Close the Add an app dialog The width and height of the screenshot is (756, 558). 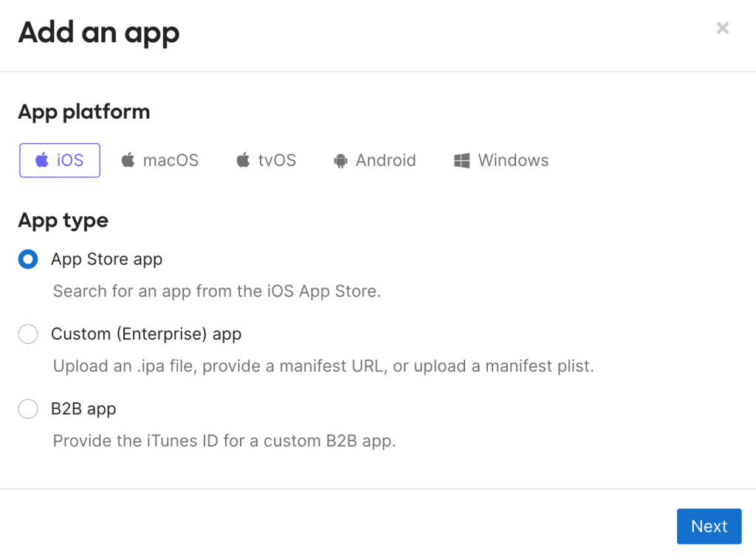[x=723, y=28]
